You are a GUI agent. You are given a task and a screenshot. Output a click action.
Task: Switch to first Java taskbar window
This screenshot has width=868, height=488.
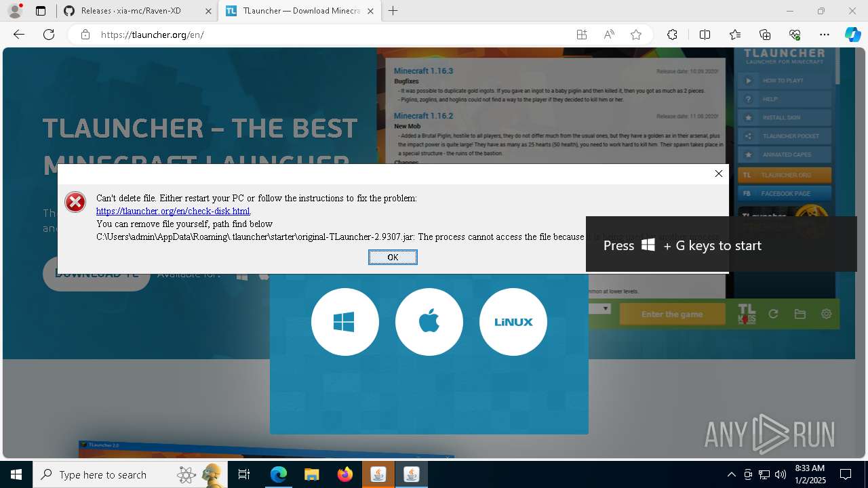pos(378,474)
